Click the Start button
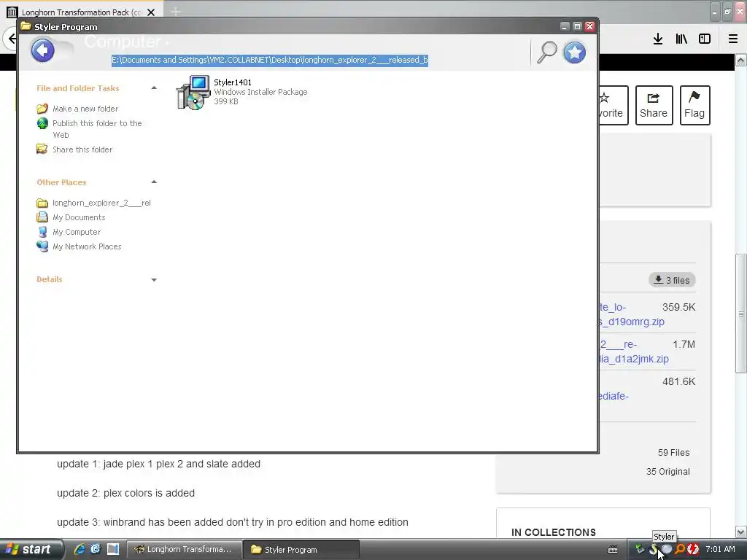Screen dimensions: 747x560 coord(30,549)
